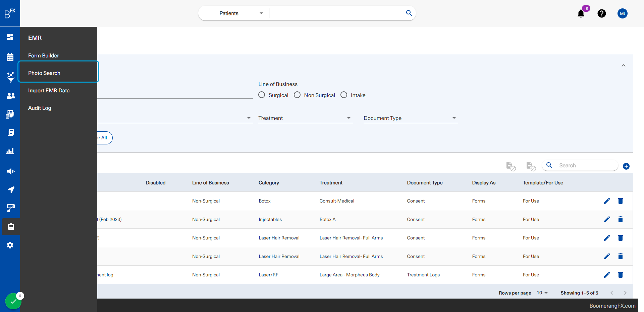Edit the Botox Consult-Medical row
The width and height of the screenshot is (644, 312).
(607, 201)
